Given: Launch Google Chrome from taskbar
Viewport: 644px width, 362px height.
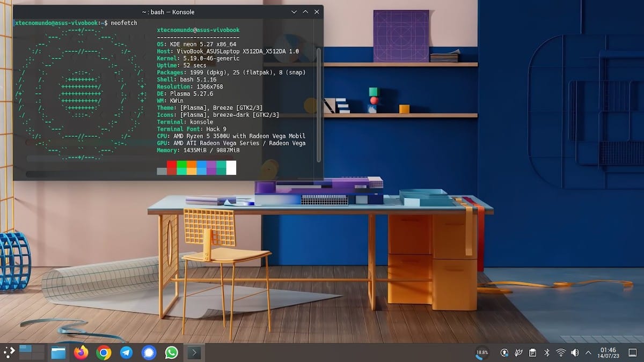Looking at the screenshot, I should (x=104, y=352).
